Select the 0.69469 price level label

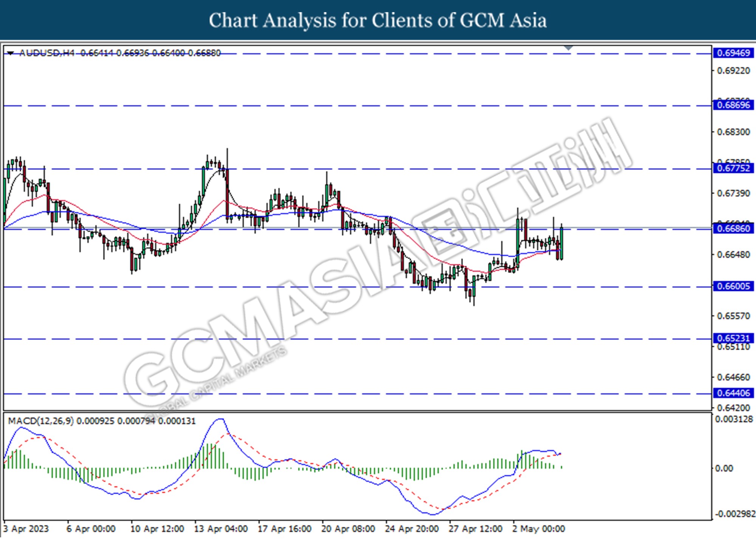tap(733, 53)
